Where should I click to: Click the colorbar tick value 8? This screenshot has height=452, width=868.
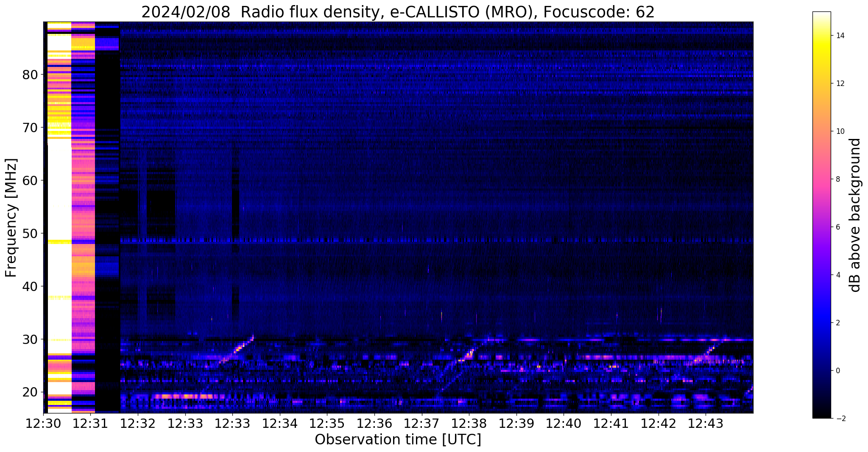(837, 180)
